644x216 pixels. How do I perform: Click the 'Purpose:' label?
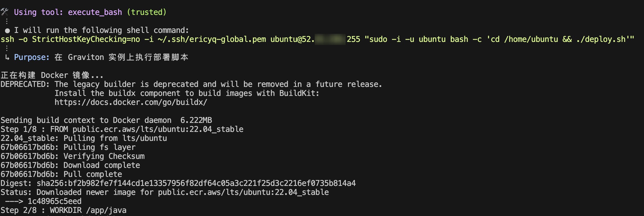coord(32,57)
